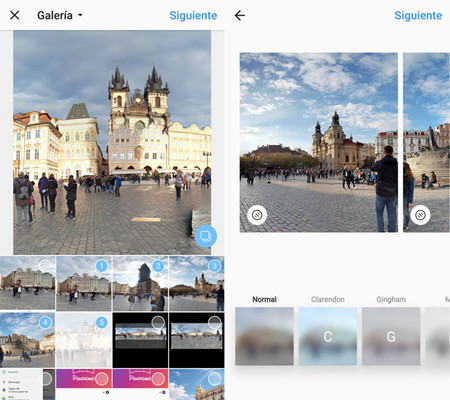This screenshot has width=450, height=400.
Task: Choose the Gingham filter label
Action: coord(391,299)
